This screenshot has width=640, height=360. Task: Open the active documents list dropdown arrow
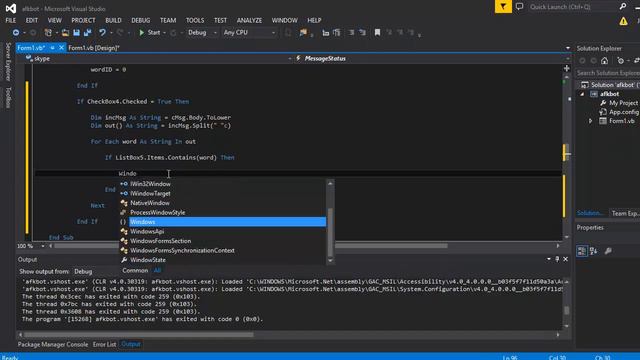point(568,48)
